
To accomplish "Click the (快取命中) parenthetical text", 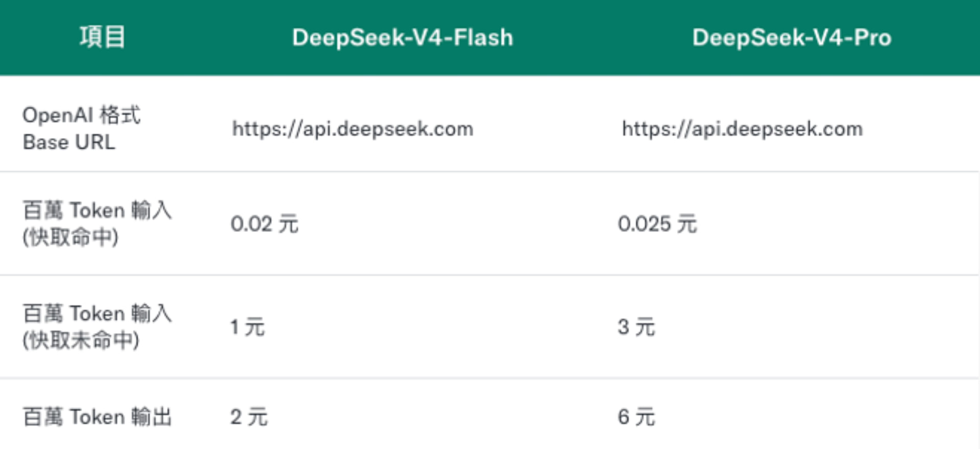I will click(70, 237).
